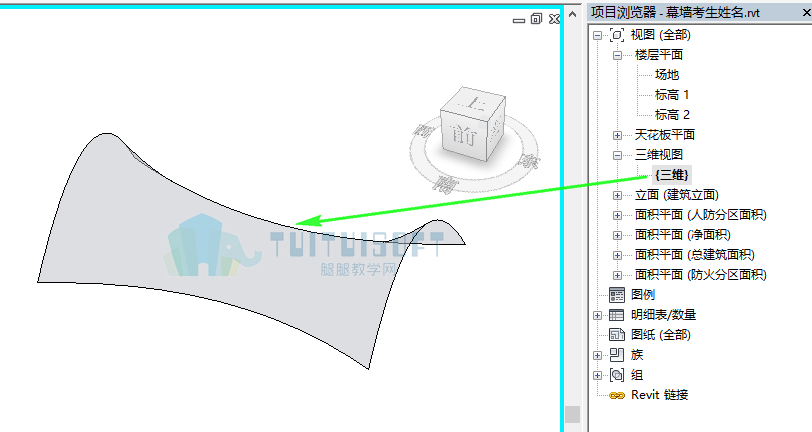Click the 图例 legend icon
Image resolution: width=812 pixels, height=432 pixels.
[x=617, y=295]
